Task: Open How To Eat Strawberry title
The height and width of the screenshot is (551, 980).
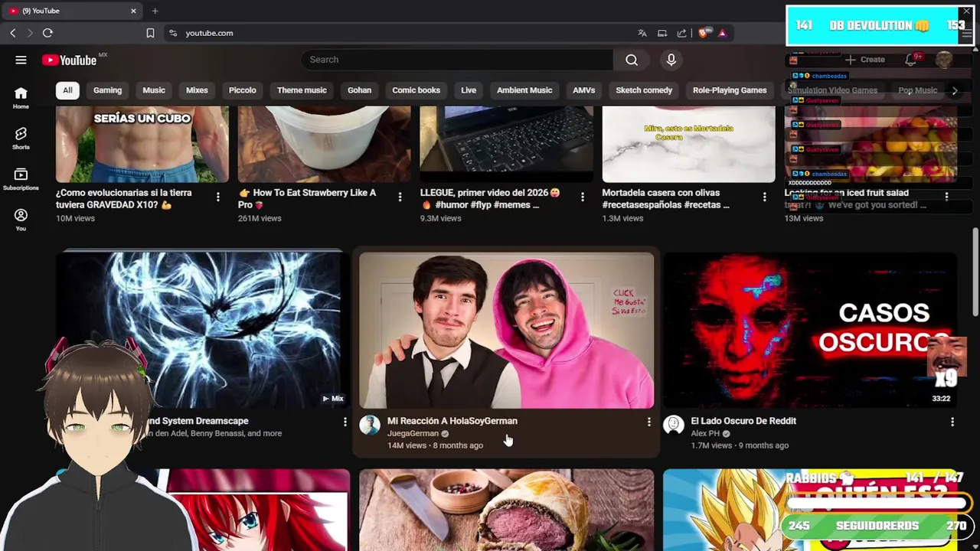Action: point(307,199)
